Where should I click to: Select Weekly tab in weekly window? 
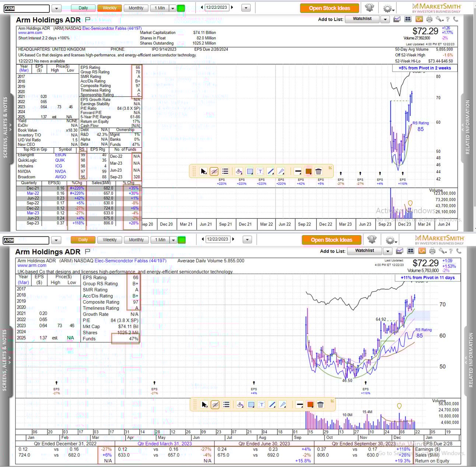109,8
